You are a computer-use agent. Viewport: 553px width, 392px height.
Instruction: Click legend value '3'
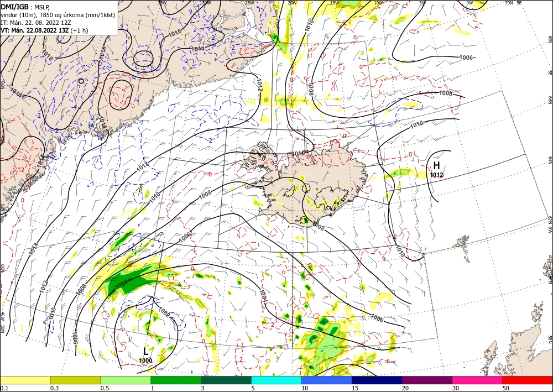[x=202, y=388]
